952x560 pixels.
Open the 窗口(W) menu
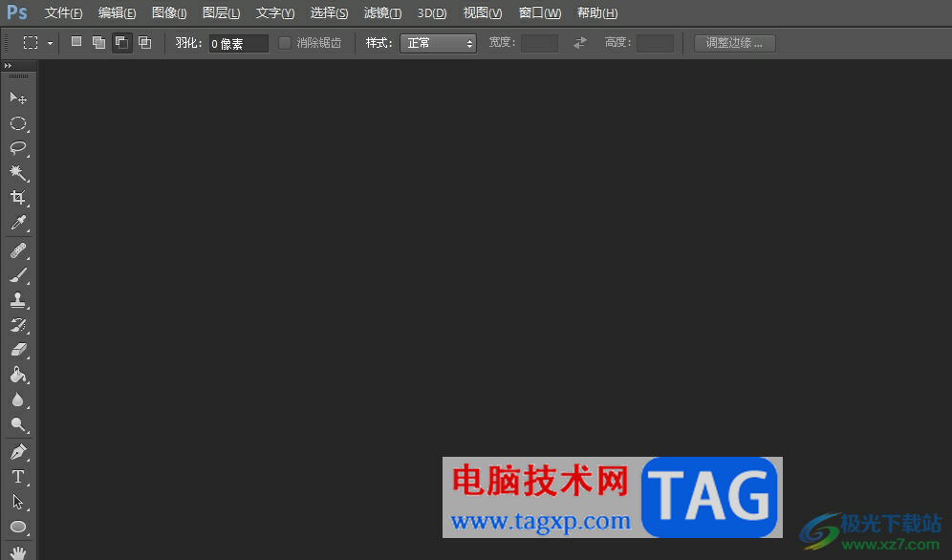(540, 12)
